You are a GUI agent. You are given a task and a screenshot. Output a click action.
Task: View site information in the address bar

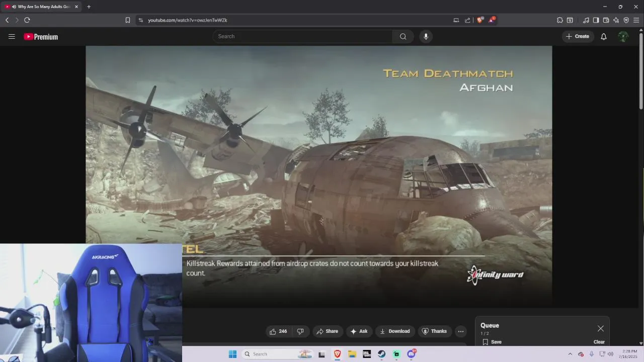[x=141, y=20]
